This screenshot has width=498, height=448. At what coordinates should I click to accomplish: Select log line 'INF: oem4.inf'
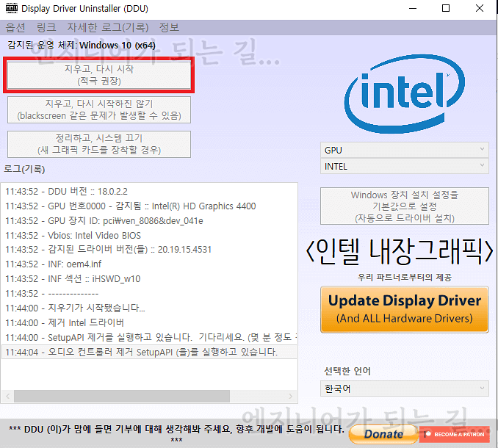(x=149, y=264)
